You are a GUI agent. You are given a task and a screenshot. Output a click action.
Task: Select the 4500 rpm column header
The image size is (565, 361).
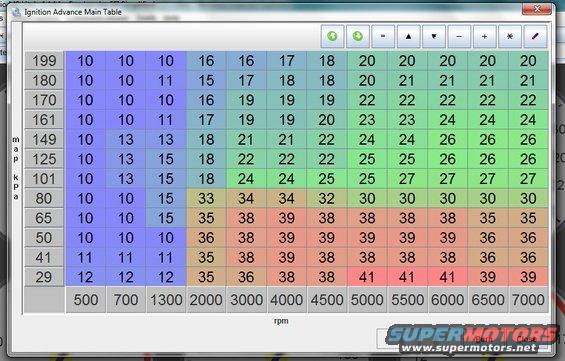(327, 300)
